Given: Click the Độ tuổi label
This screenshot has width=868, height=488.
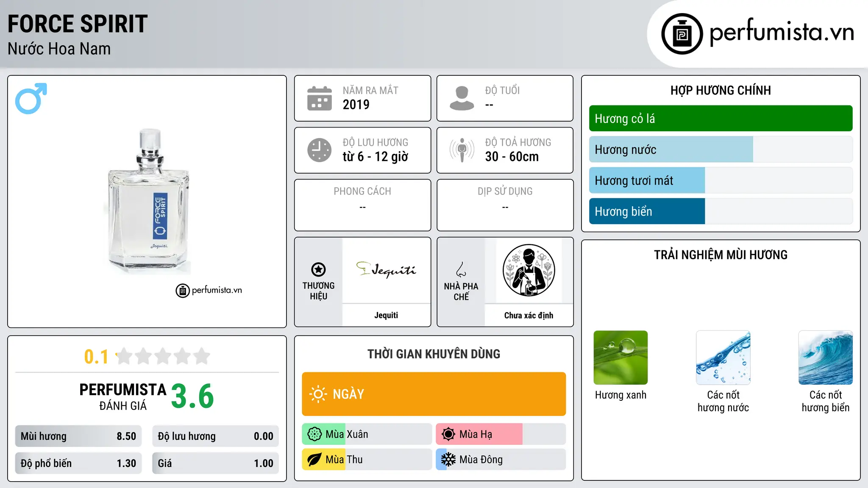Looking at the screenshot, I should click(x=502, y=90).
